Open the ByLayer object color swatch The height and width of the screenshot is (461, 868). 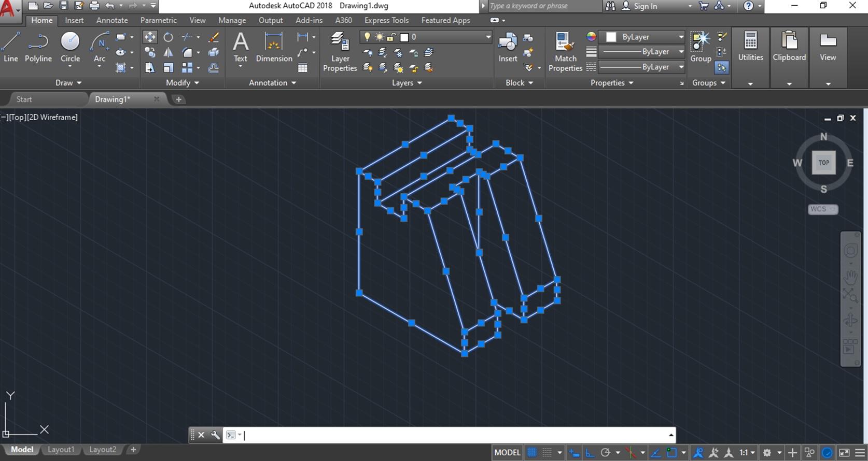click(611, 37)
